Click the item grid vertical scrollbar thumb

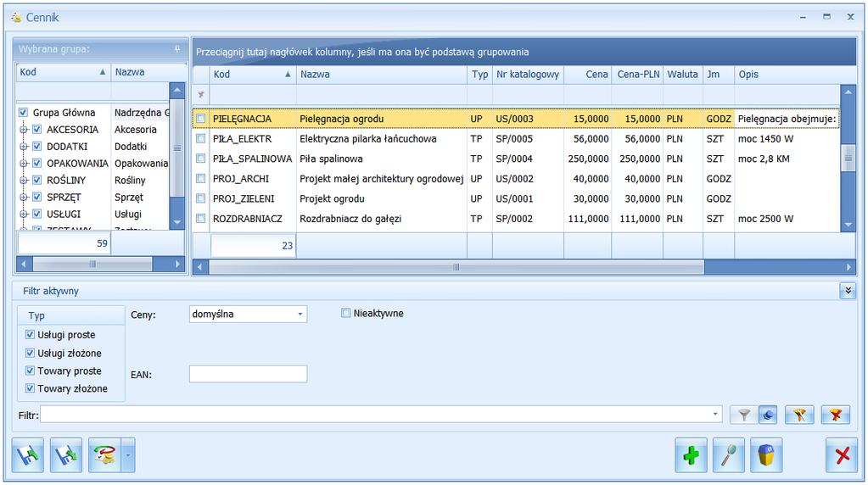pos(848,159)
